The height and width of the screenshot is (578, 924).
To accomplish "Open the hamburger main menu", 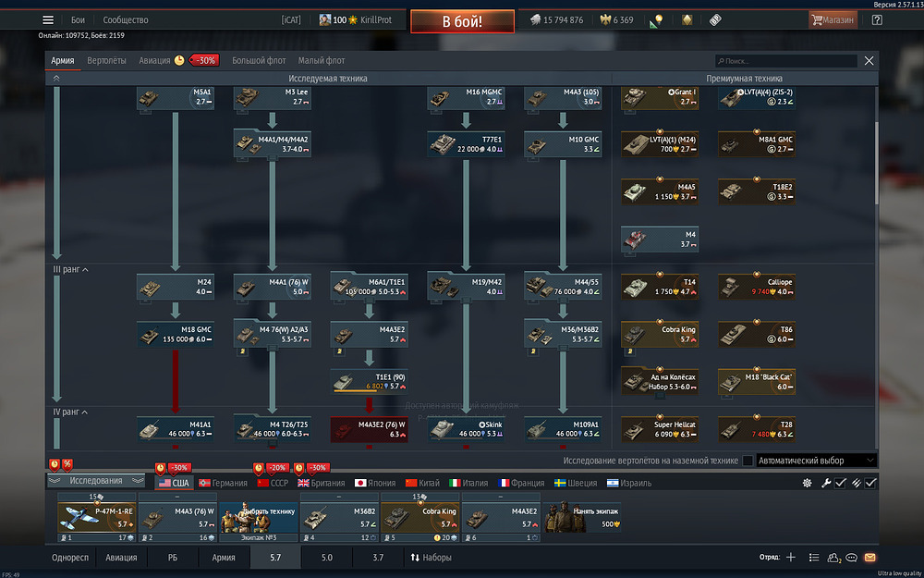I will (48, 20).
